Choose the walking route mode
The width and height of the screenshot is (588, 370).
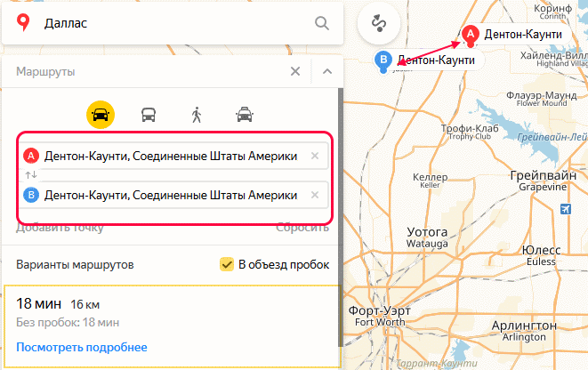[197, 114]
